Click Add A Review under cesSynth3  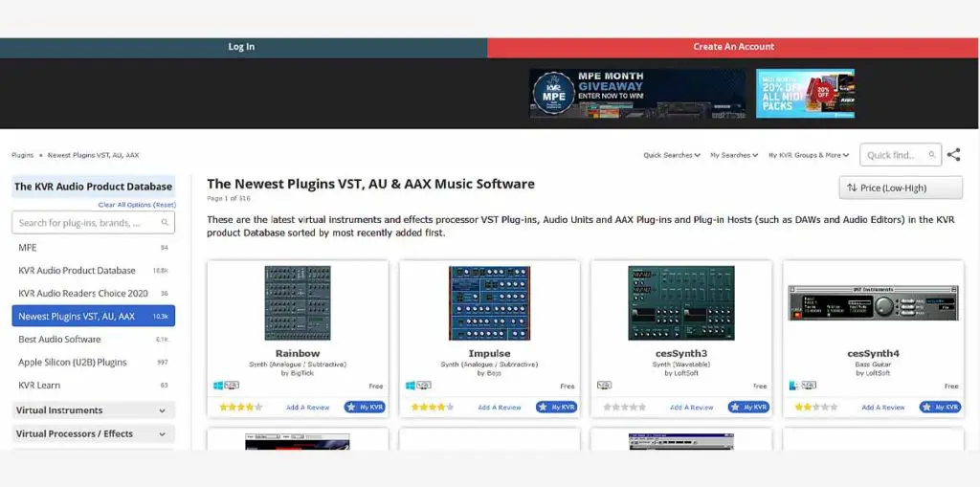(691, 407)
